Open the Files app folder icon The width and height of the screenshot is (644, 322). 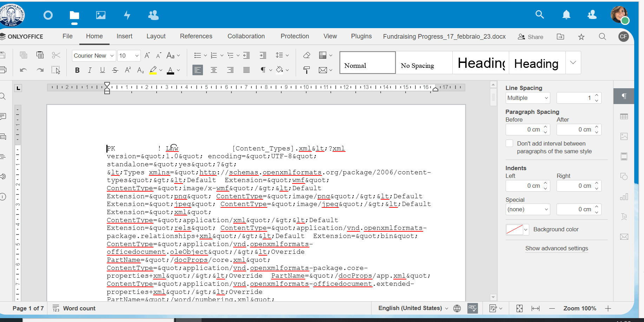click(x=74, y=15)
